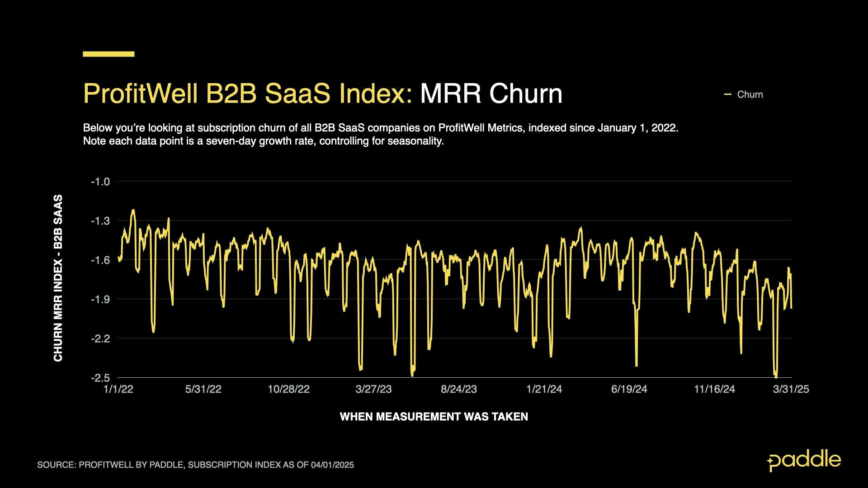Click the 5/31/22 date label

203,389
